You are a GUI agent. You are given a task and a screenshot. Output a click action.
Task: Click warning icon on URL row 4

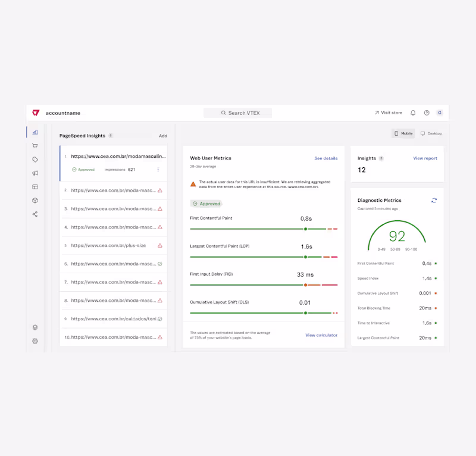[x=160, y=227]
